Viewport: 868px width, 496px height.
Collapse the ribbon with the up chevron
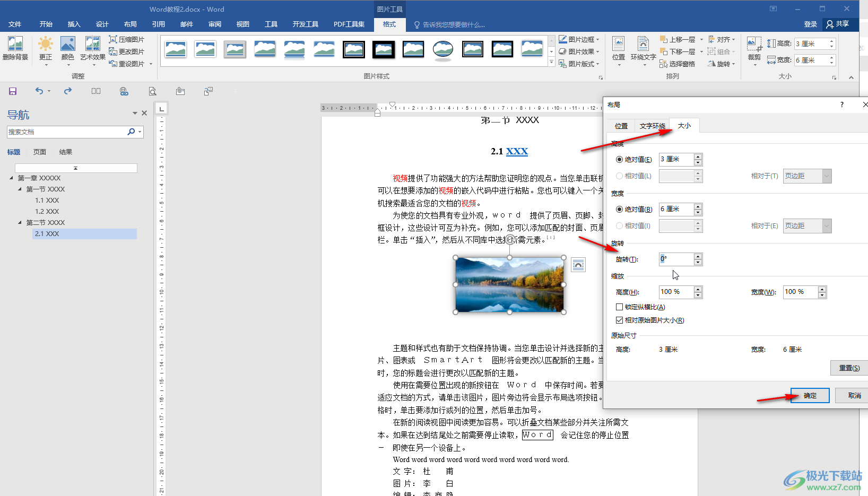point(851,77)
